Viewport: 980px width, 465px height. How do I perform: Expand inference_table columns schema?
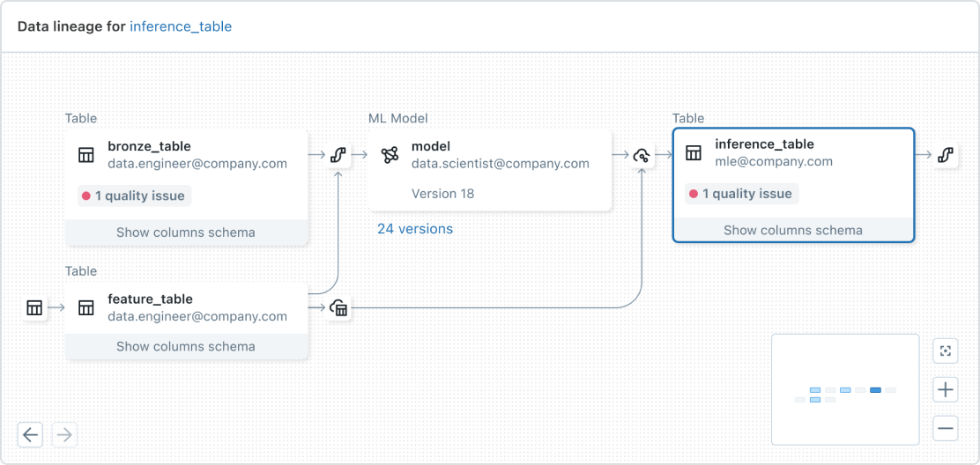[793, 230]
